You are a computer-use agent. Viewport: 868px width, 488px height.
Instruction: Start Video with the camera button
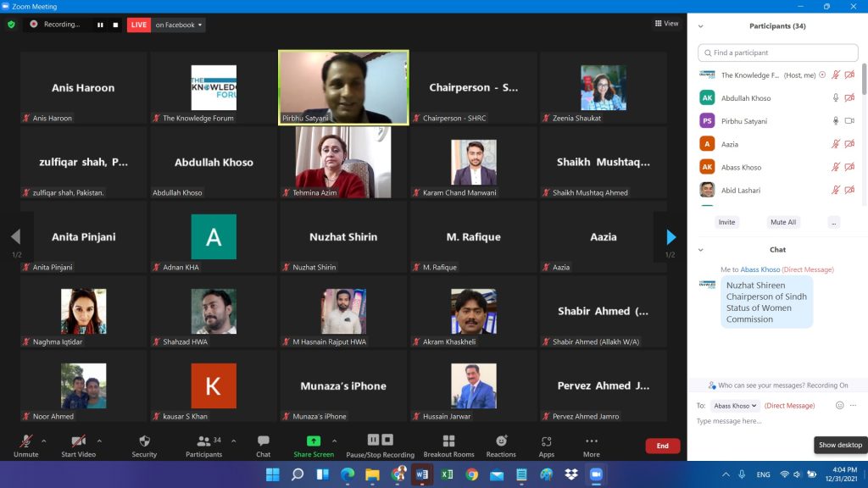point(79,441)
